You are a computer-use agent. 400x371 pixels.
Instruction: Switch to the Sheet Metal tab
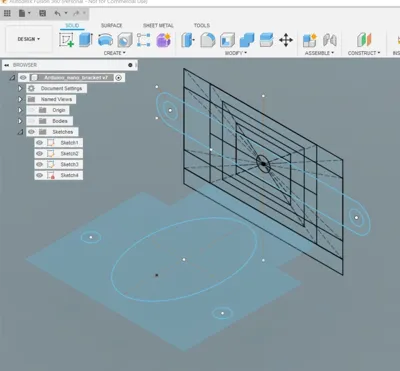click(x=158, y=25)
